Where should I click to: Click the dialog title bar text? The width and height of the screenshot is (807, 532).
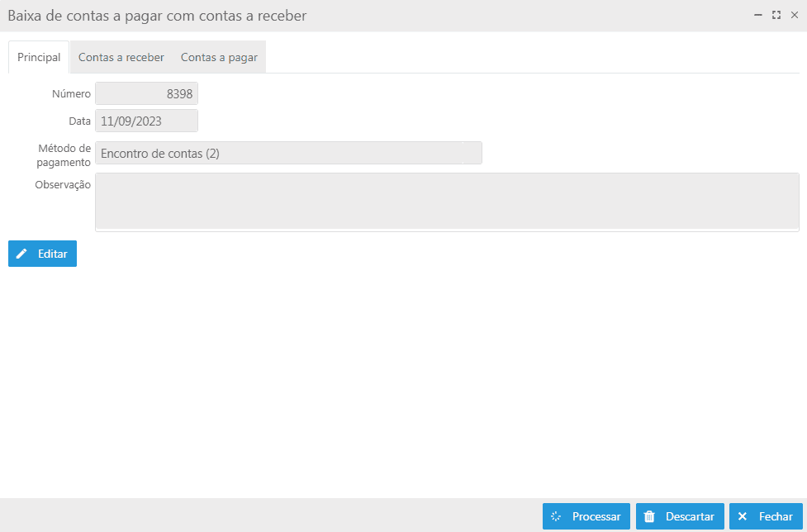point(157,16)
